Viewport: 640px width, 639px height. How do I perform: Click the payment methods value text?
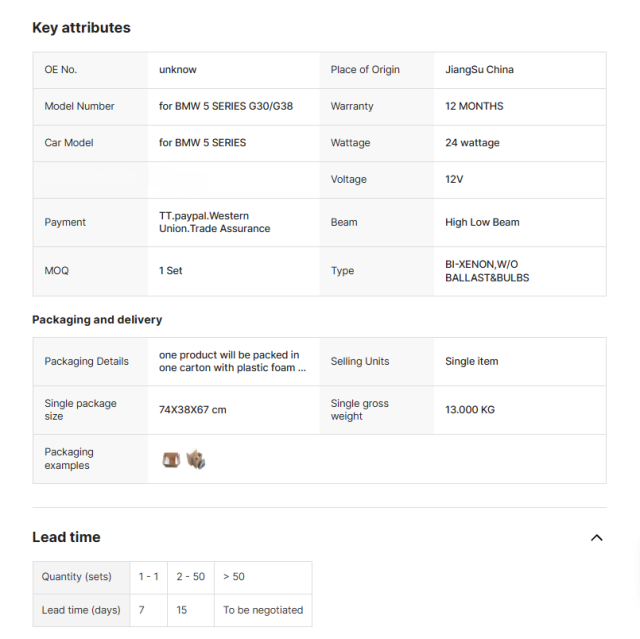click(214, 222)
